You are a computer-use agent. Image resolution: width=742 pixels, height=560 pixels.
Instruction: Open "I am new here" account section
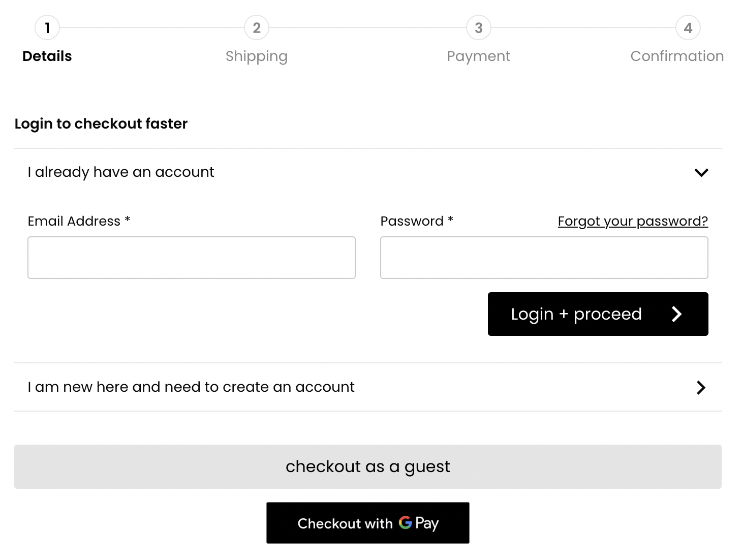191,387
